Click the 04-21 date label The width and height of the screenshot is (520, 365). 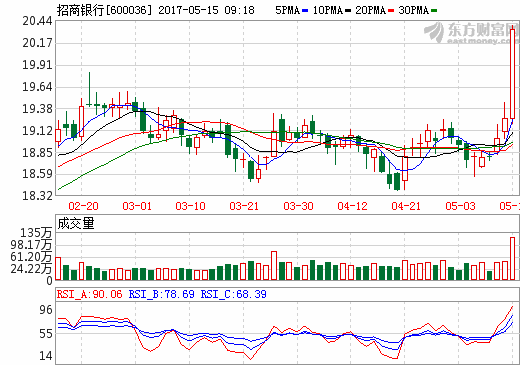[x=406, y=206]
